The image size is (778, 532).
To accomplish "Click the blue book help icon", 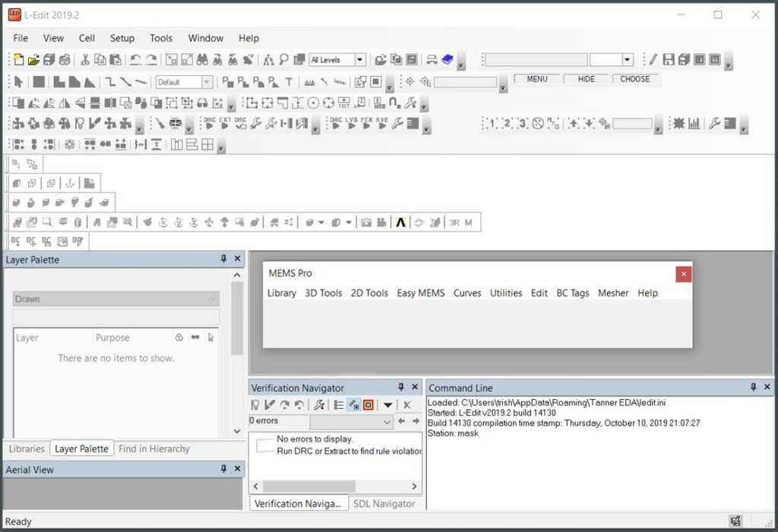I will pyautogui.click(x=447, y=59).
